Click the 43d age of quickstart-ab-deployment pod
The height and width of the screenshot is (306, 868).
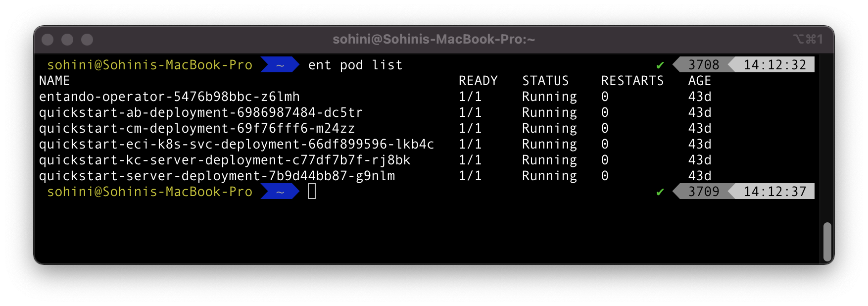click(700, 112)
